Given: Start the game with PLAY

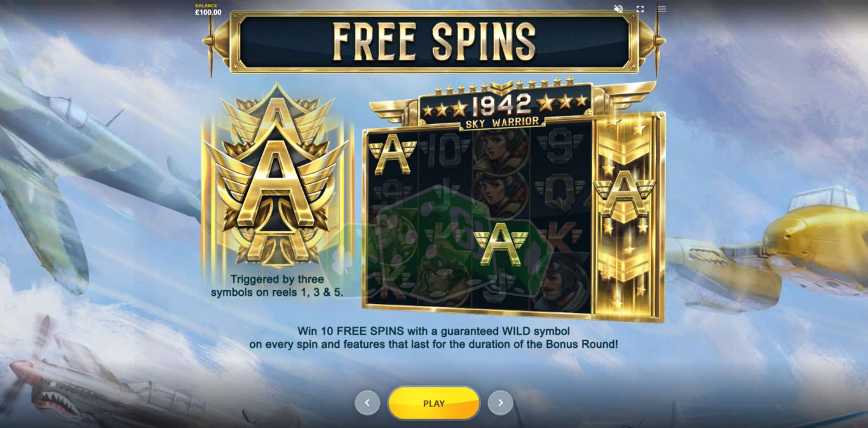Looking at the screenshot, I should tap(434, 403).
